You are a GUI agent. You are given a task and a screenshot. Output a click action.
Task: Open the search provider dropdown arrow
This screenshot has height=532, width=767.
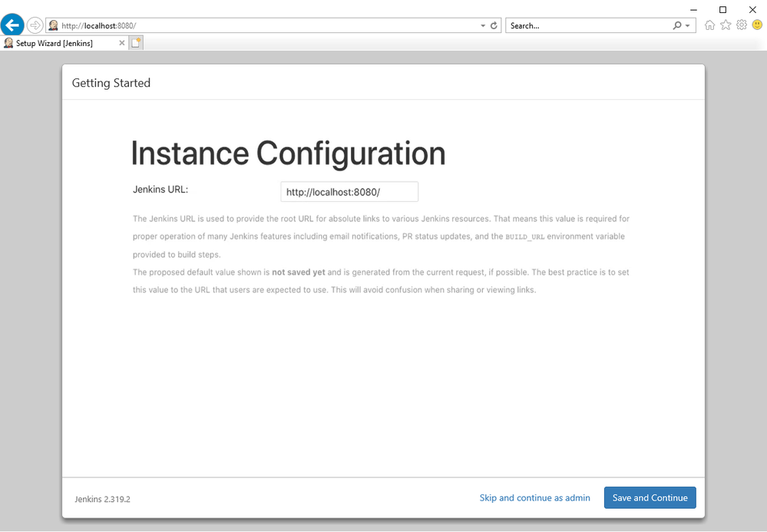(x=688, y=25)
